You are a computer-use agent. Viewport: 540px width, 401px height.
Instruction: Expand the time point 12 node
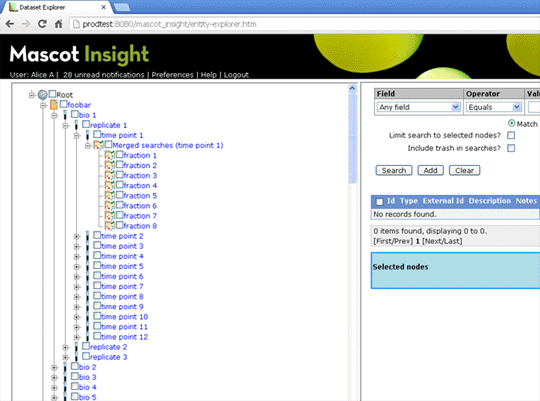[x=77, y=337]
